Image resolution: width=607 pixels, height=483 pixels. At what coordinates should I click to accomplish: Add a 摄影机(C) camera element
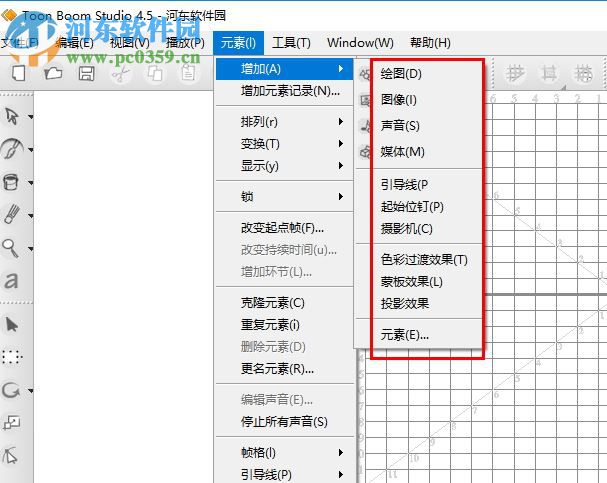click(x=418, y=229)
